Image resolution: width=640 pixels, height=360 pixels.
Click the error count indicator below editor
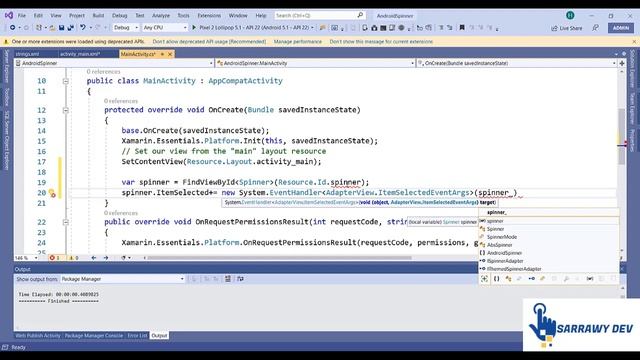click(54, 258)
